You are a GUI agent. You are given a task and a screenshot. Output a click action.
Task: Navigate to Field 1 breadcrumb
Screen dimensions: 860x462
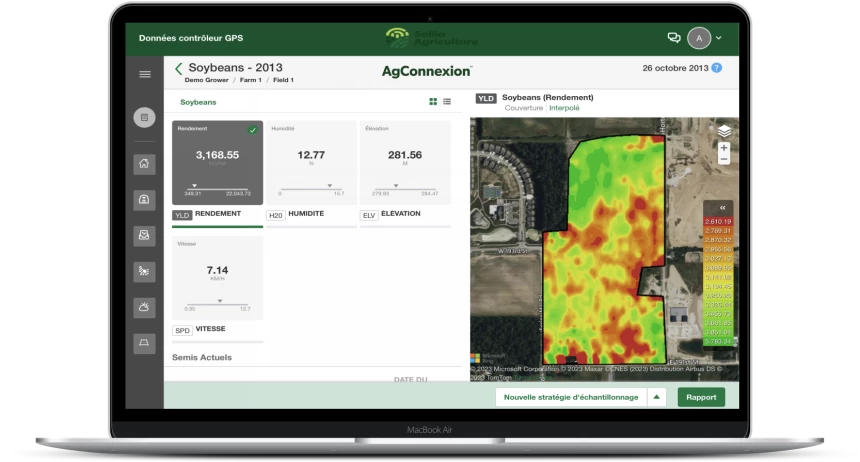click(x=284, y=80)
